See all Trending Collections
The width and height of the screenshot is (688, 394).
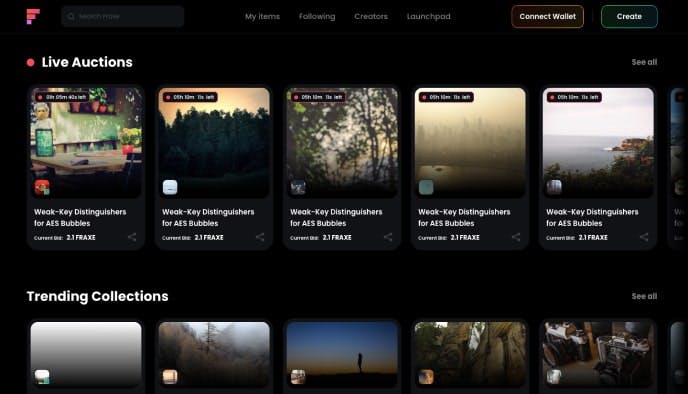644,296
